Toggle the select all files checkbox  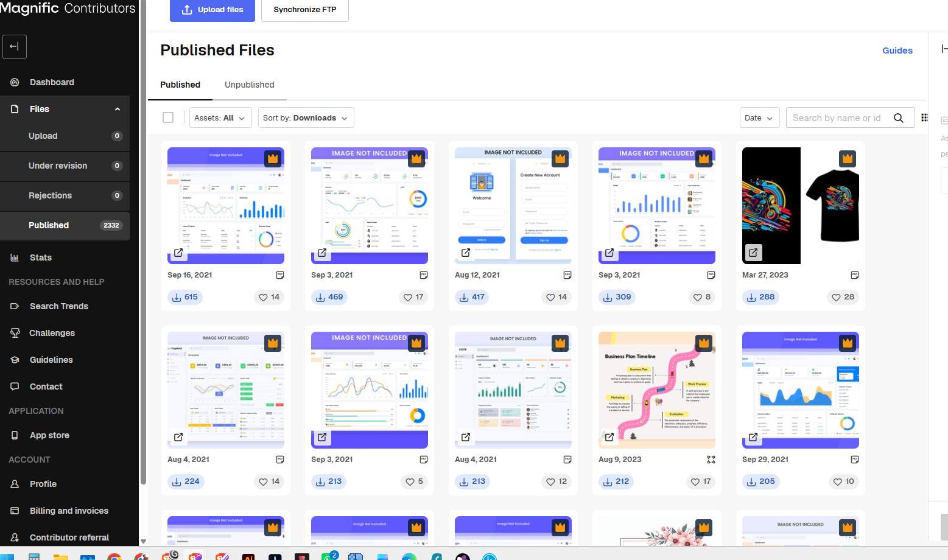tap(168, 117)
